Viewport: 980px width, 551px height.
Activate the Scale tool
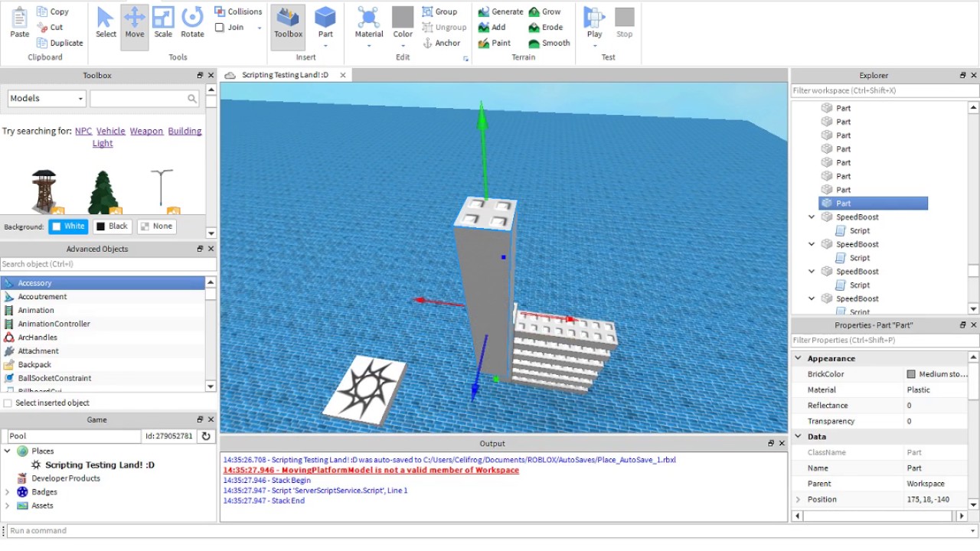tap(163, 22)
